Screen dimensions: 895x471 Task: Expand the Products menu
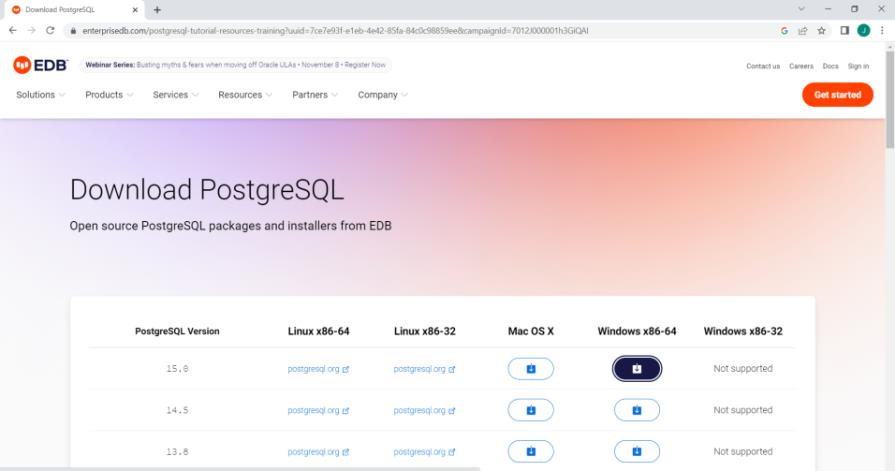click(x=109, y=95)
